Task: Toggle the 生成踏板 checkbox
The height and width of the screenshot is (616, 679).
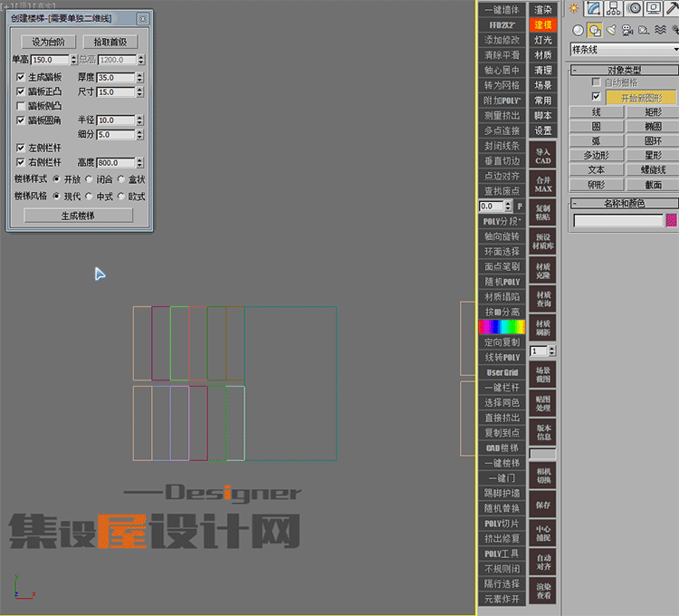Action: click(20, 77)
